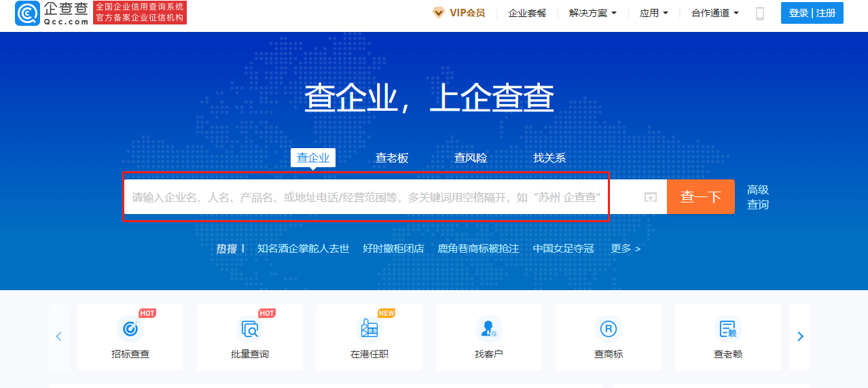Click the 在港任职 label text
The height and width of the screenshot is (388, 868).
click(369, 354)
